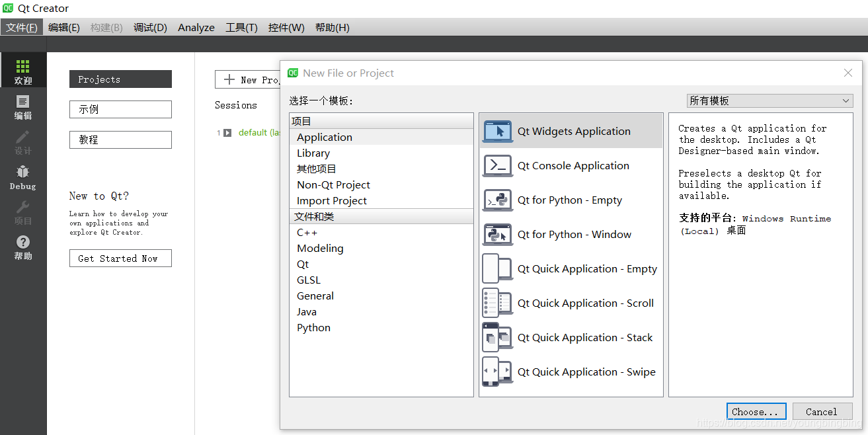This screenshot has height=435, width=868.
Task: Select Qt file category
Action: [381, 264]
